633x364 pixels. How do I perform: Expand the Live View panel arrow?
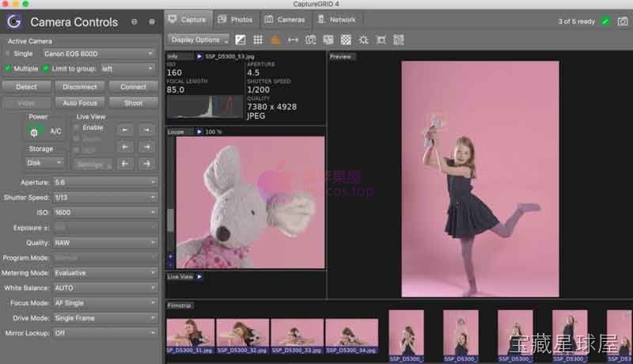point(199,277)
